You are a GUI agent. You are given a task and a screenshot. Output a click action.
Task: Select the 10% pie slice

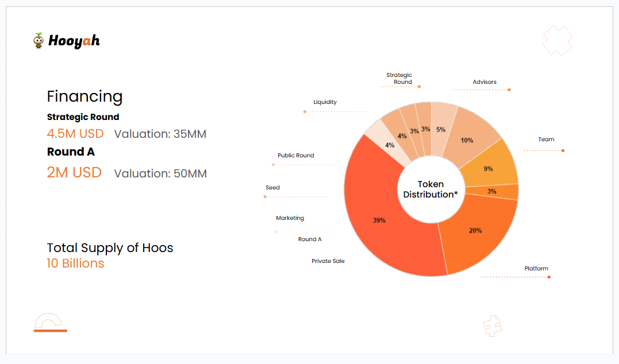(x=467, y=141)
